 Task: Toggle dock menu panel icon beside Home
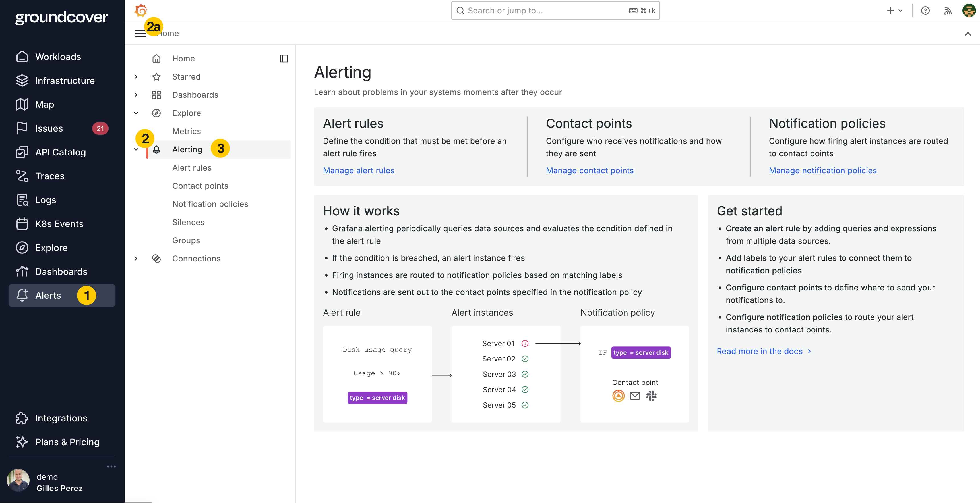point(284,59)
